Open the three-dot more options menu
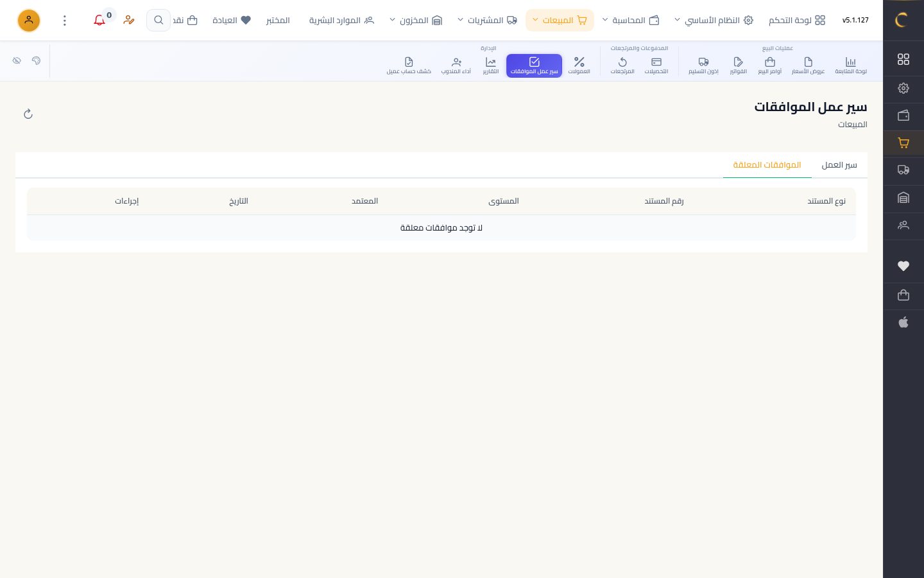The image size is (924, 578). (x=64, y=21)
